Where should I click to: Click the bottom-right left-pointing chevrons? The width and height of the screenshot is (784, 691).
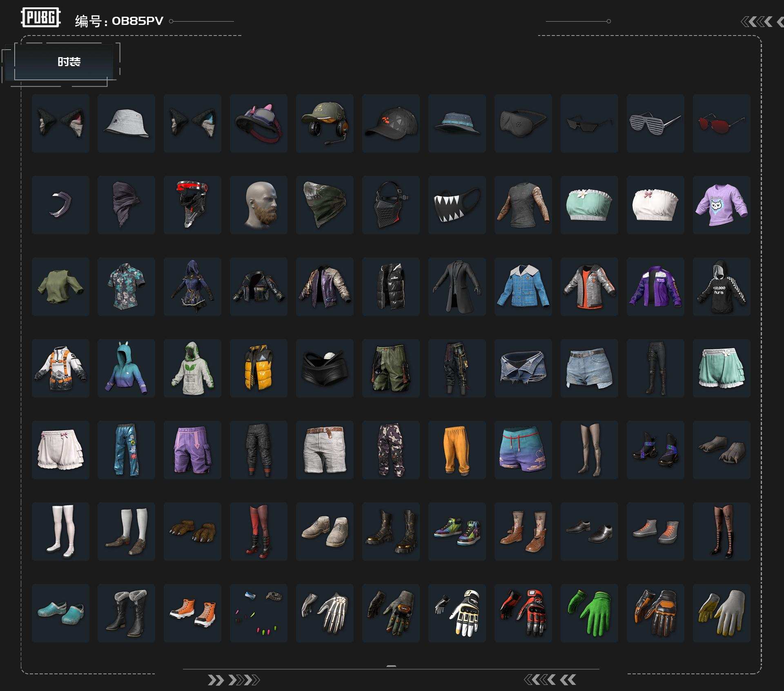[x=550, y=680]
